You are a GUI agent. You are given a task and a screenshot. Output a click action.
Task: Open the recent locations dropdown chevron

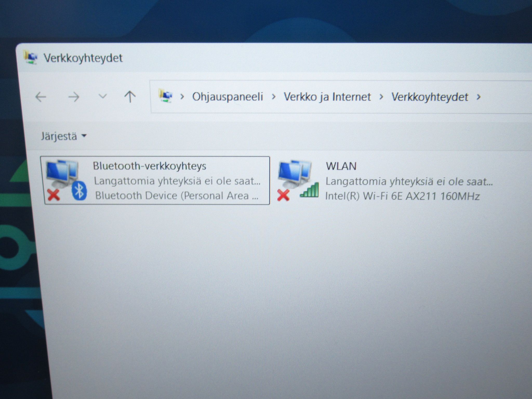tap(103, 96)
